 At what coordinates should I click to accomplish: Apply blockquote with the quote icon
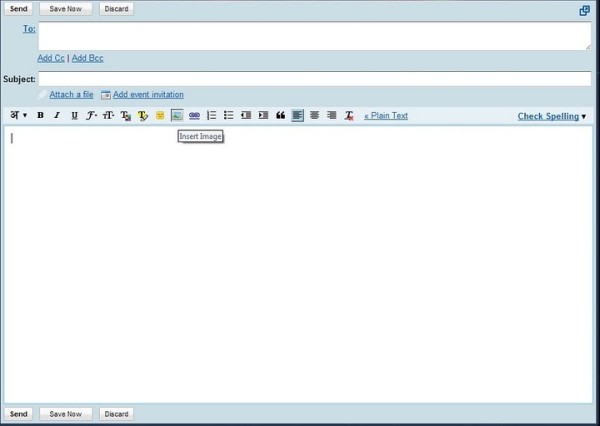tap(280, 116)
